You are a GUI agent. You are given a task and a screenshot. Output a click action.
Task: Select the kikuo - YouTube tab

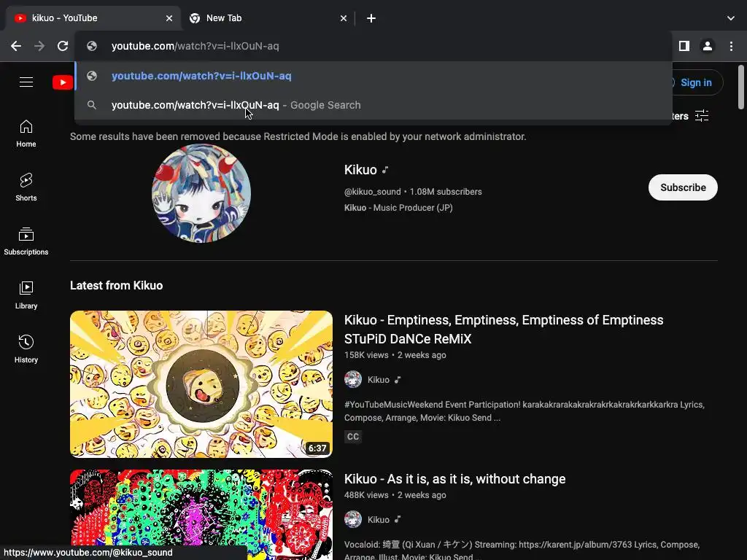93,18
